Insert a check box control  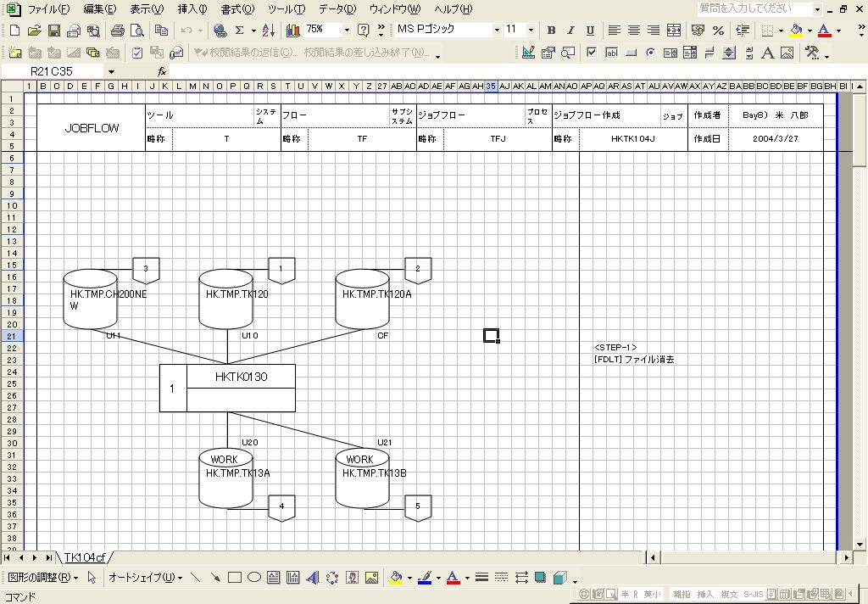[592, 53]
